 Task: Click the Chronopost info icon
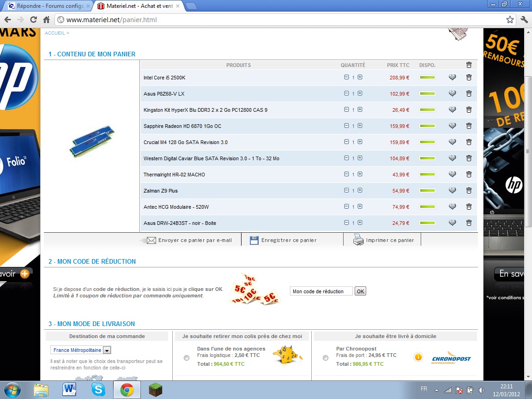tap(418, 357)
